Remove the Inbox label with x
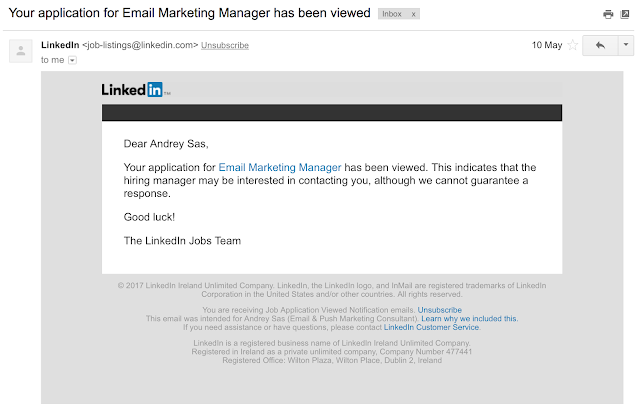640x414 pixels. pyautogui.click(x=413, y=14)
